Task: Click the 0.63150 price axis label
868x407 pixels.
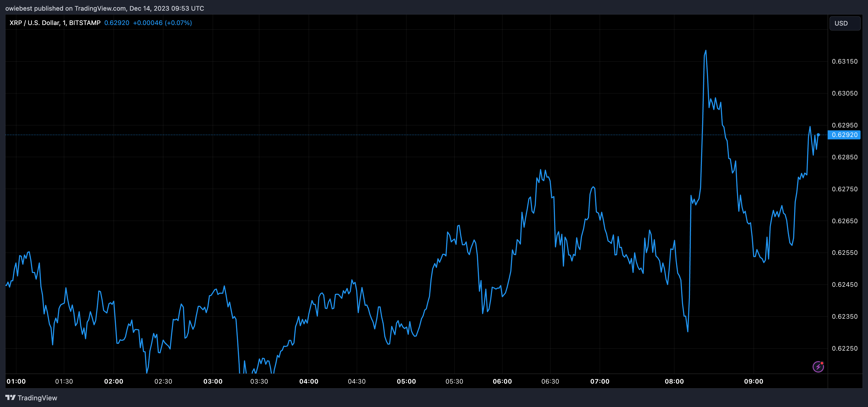Action: click(845, 61)
